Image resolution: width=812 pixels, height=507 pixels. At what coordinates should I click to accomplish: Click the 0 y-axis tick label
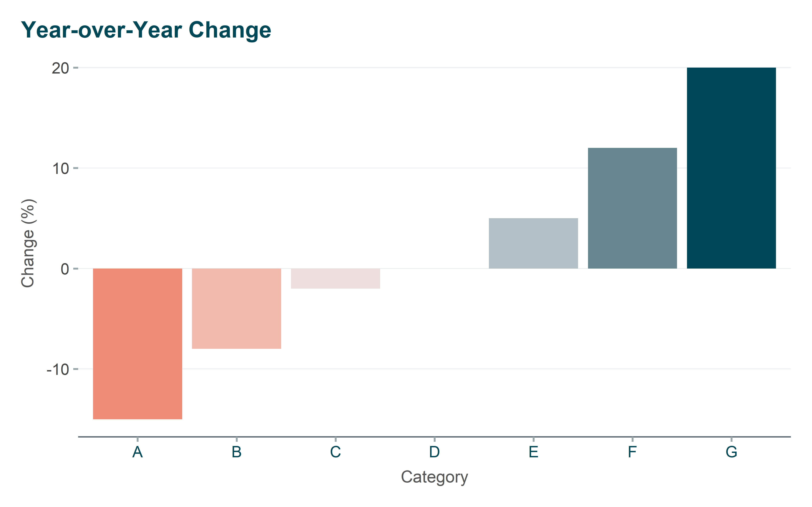[x=65, y=269]
